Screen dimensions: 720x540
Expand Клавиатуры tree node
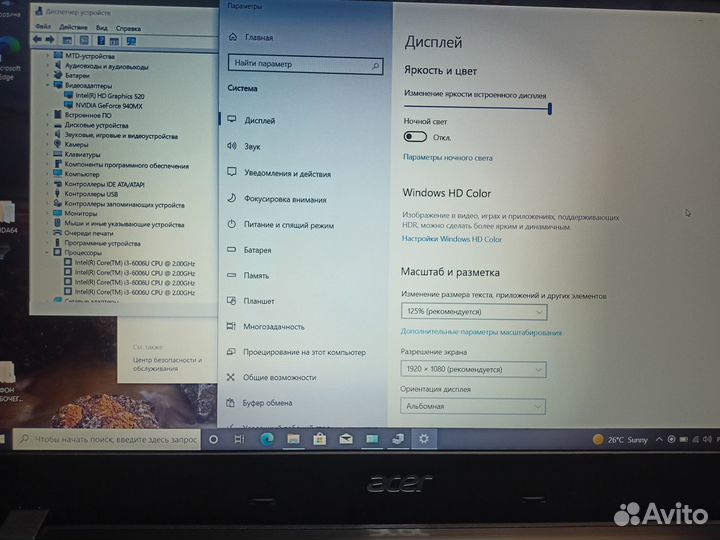click(48, 154)
